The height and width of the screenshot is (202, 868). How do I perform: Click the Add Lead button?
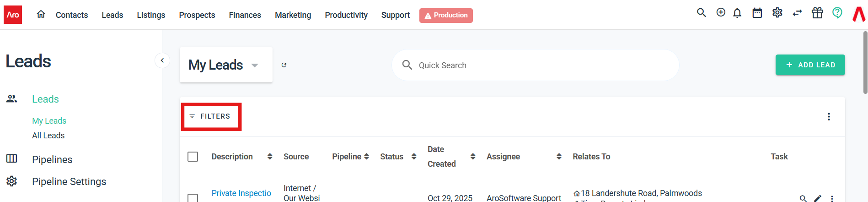click(x=810, y=65)
